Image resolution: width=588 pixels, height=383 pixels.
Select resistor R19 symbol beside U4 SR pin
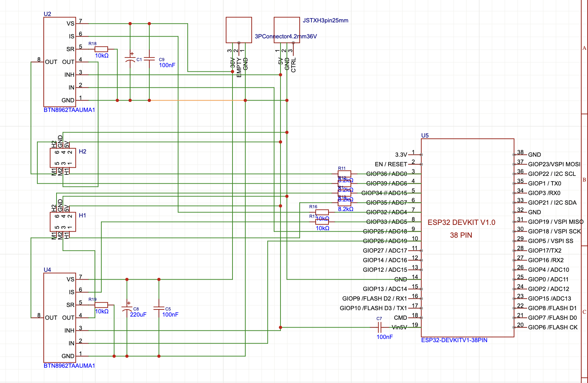[x=101, y=305]
